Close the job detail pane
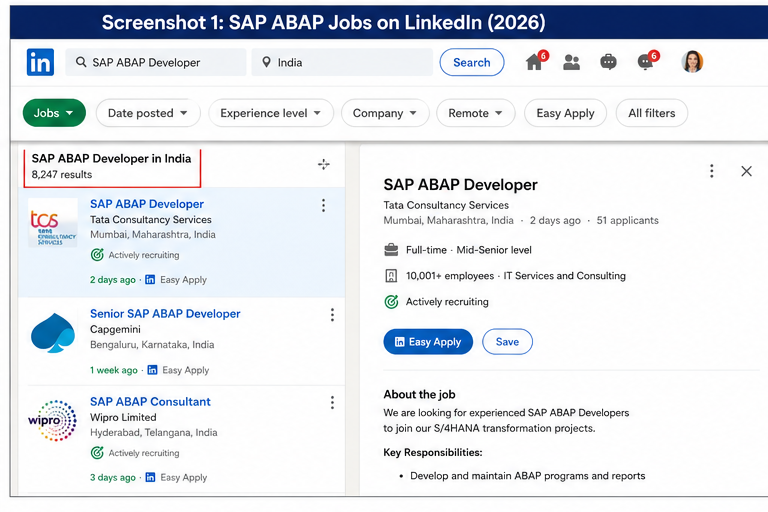Image resolution: width=768 pixels, height=512 pixels. [x=746, y=171]
